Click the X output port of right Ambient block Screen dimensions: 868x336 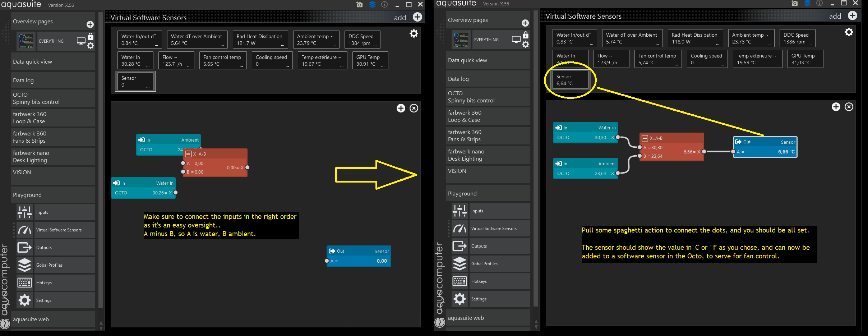[618, 173]
